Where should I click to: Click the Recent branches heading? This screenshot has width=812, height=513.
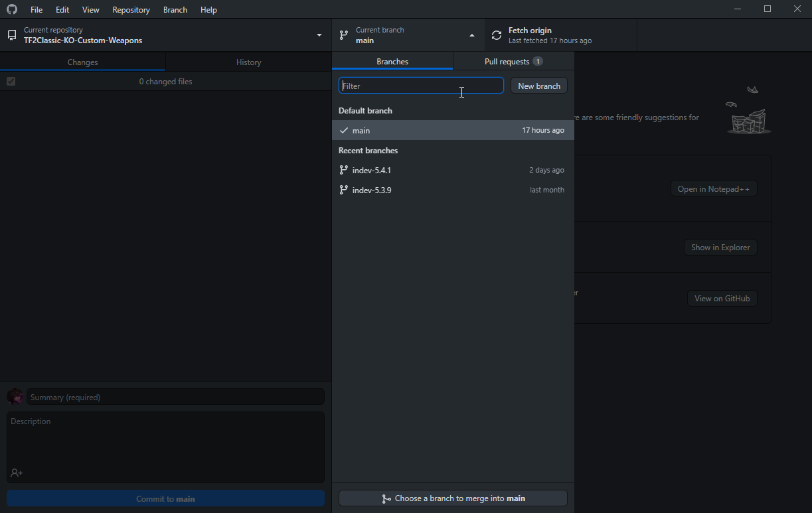coord(368,151)
